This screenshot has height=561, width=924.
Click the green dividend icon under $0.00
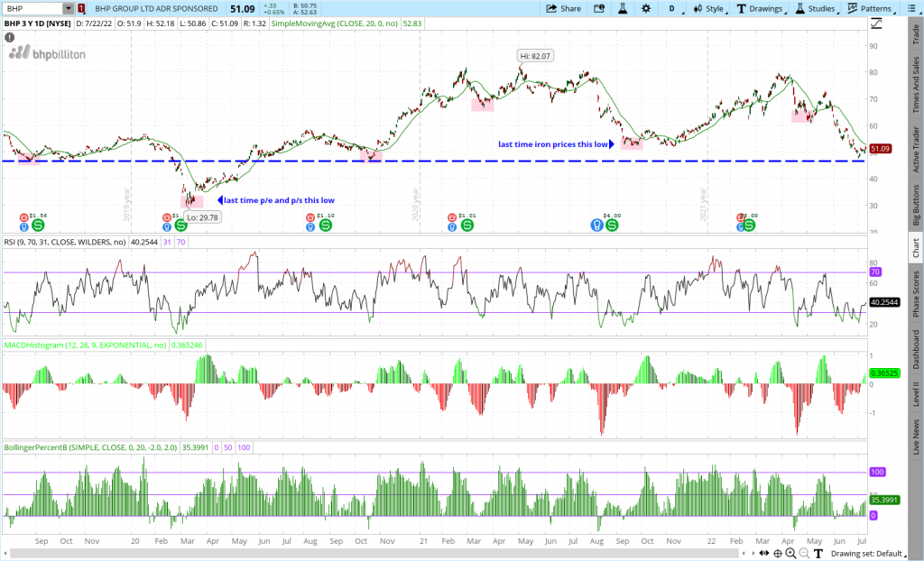(x=748, y=225)
